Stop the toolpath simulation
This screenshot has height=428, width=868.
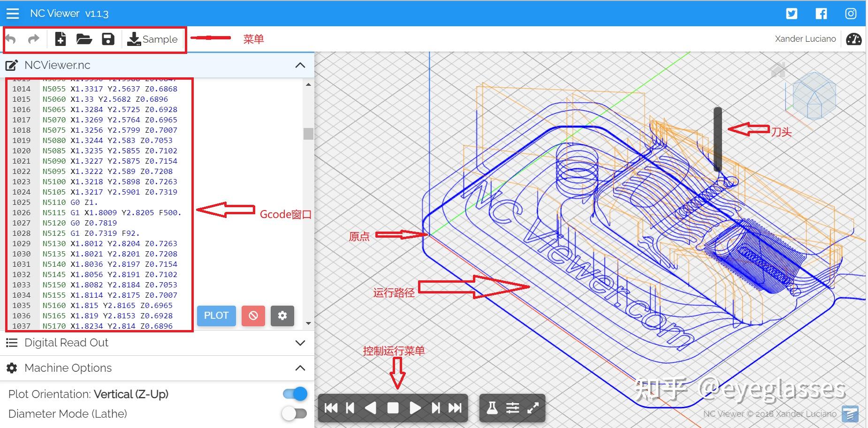tap(393, 408)
